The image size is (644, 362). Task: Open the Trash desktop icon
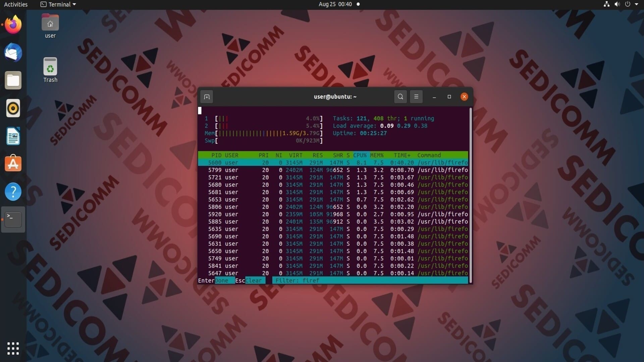point(50,70)
